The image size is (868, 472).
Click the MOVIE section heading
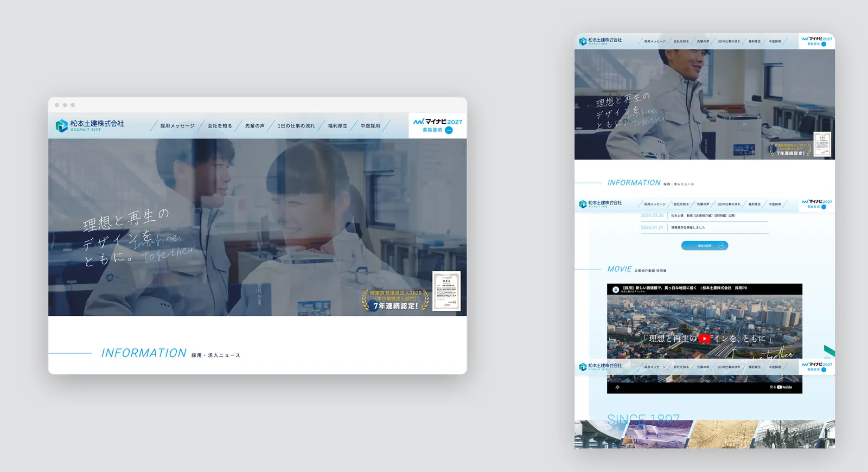pyautogui.click(x=620, y=269)
